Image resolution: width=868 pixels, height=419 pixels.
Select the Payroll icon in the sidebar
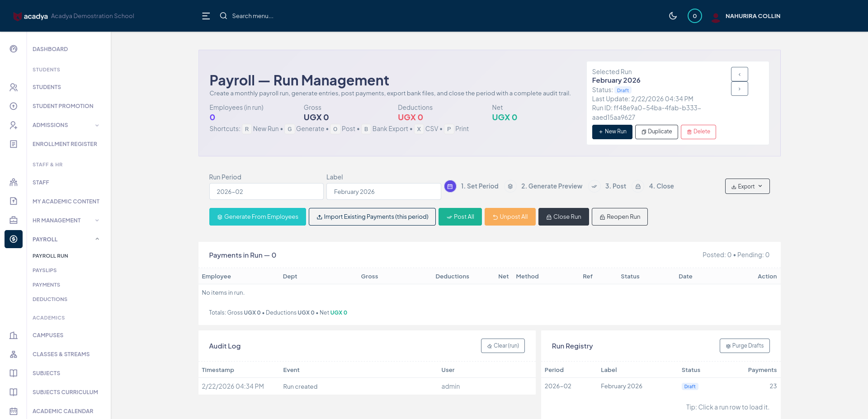pyautogui.click(x=13, y=239)
